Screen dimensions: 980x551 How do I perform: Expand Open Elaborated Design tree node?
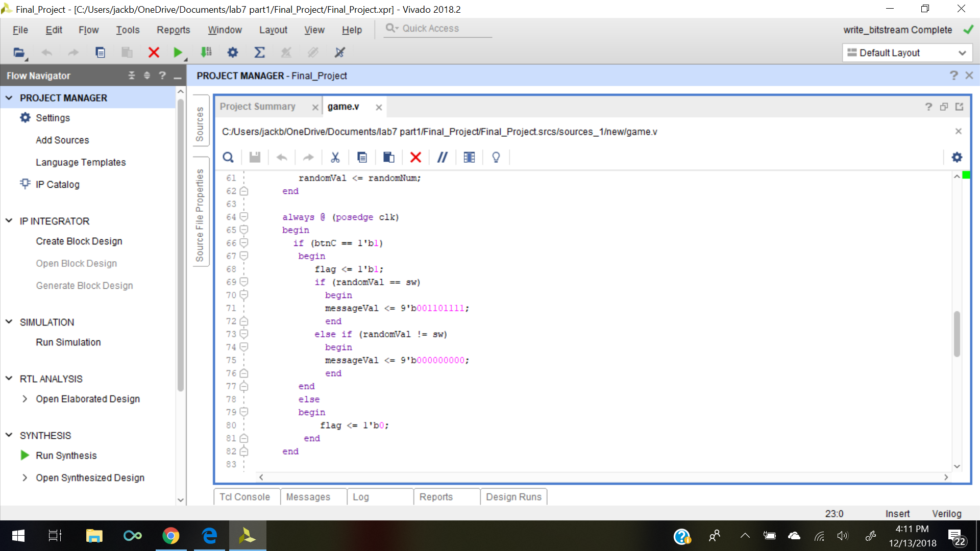coord(24,399)
